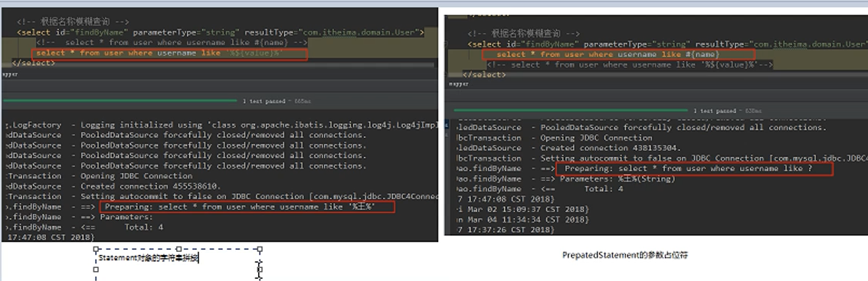This screenshot has width=868, height=281.
Task: Click the red-boxed #{name} SQL line
Action: [x=617, y=54]
